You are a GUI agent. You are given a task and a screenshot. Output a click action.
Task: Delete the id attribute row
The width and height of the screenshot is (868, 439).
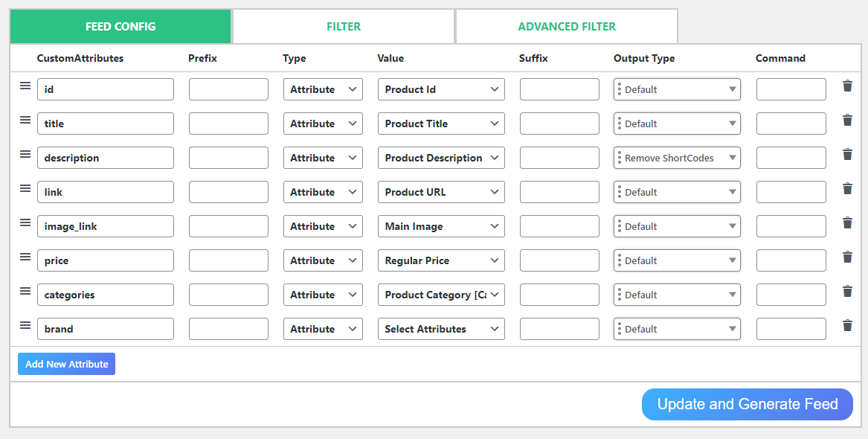pos(847,86)
